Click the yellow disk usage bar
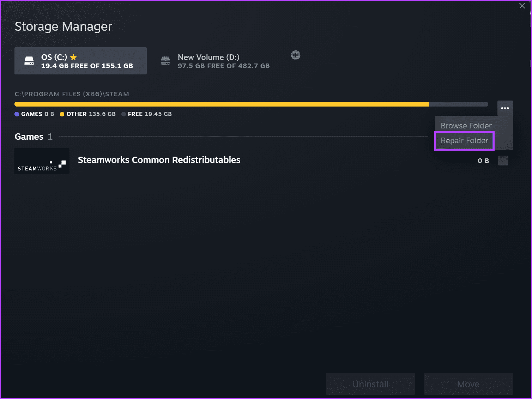The height and width of the screenshot is (399, 532). [x=222, y=104]
